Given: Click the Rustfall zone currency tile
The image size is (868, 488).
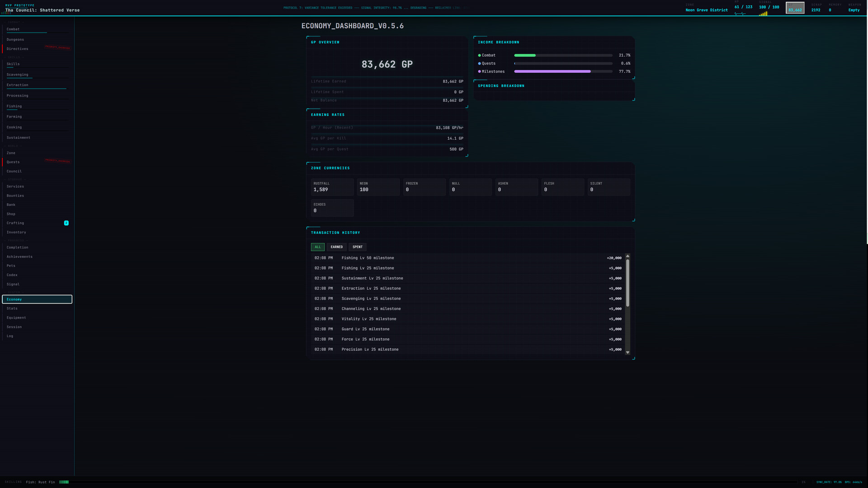Looking at the screenshot, I should (332, 187).
